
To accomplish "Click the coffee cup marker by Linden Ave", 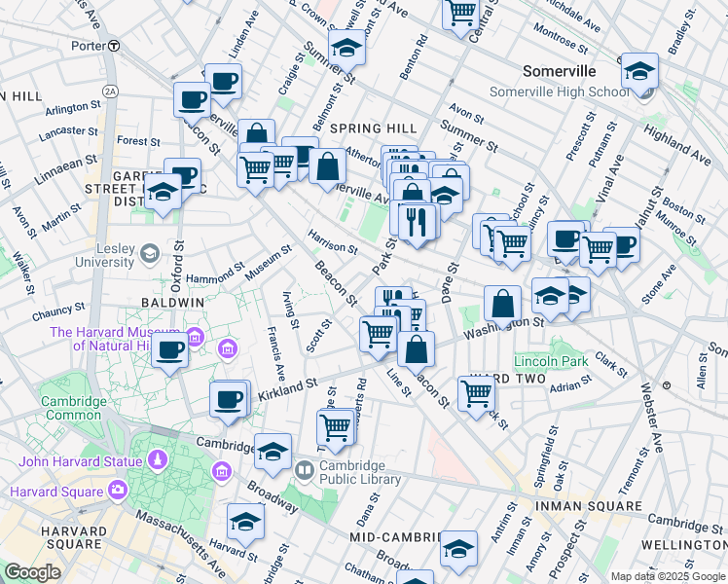I will point(223,84).
